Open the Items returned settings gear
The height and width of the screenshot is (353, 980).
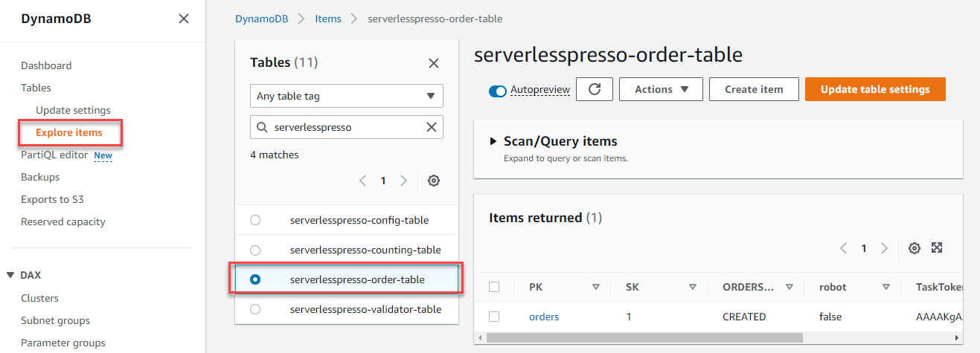(915, 248)
